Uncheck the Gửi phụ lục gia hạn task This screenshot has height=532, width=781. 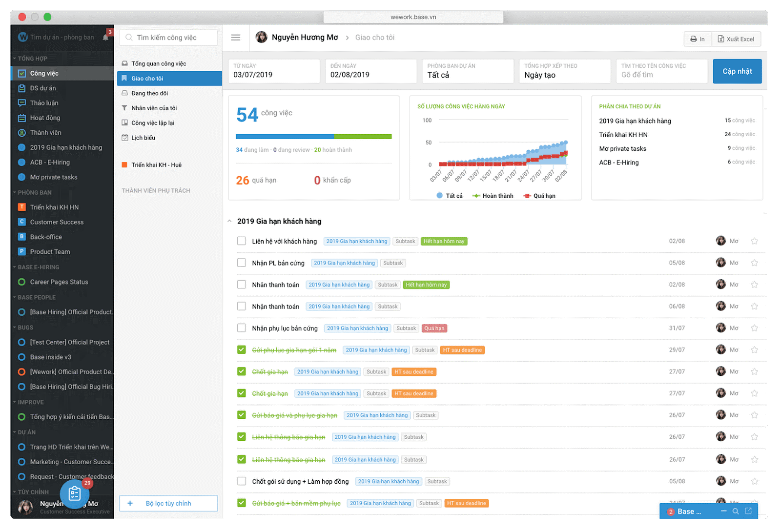click(242, 350)
